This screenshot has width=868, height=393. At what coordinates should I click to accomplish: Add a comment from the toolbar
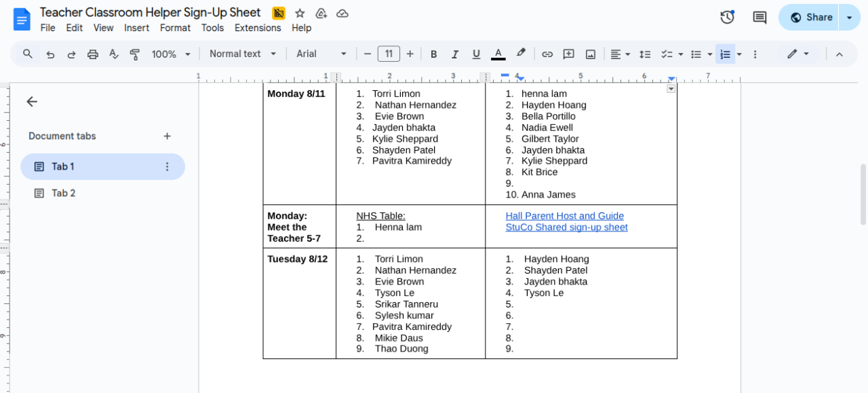[569, 54]
